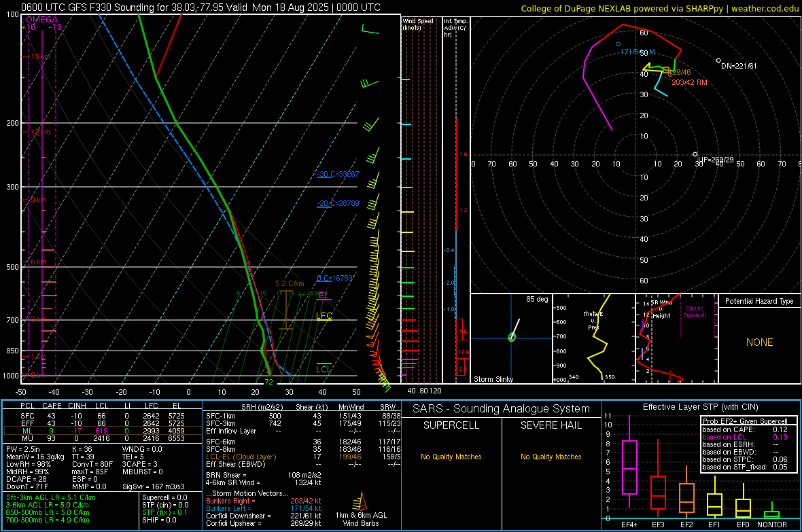Click the 85 deg slinky angle text
This screenshot has width=802, height=532.
[537, 299]
